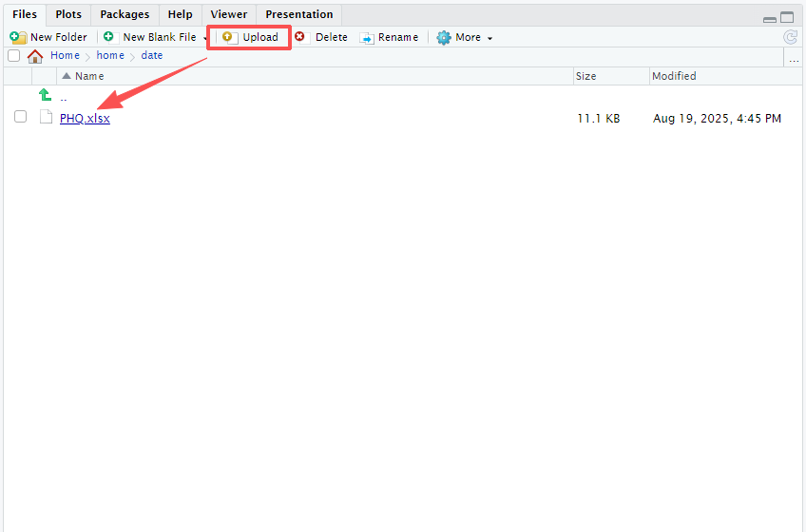Click the document icon beside PHQ.xlsx

point(46,117)
